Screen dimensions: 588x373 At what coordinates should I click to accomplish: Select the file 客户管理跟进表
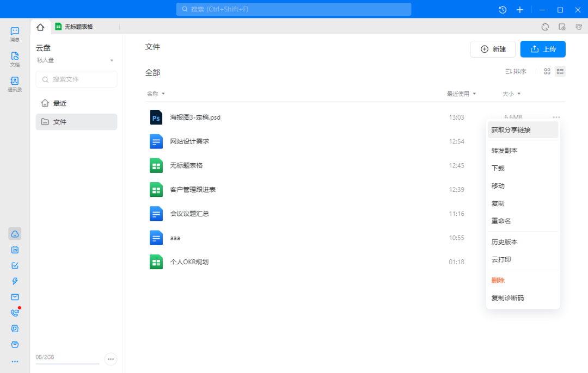click(193, 190)
